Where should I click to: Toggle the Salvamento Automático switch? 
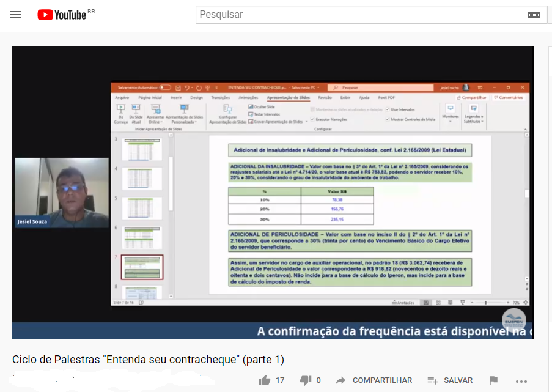[165, 87]
